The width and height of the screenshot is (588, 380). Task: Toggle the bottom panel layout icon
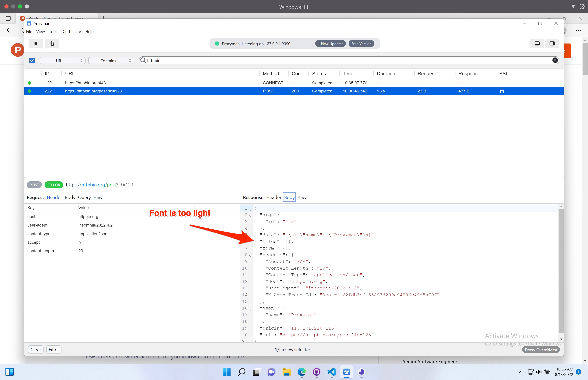coord(537,44)
